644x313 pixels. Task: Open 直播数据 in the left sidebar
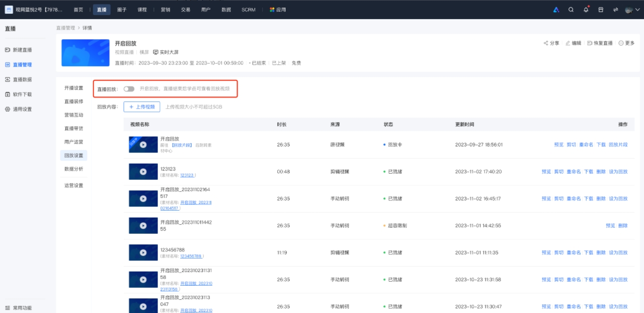(22, 80)
